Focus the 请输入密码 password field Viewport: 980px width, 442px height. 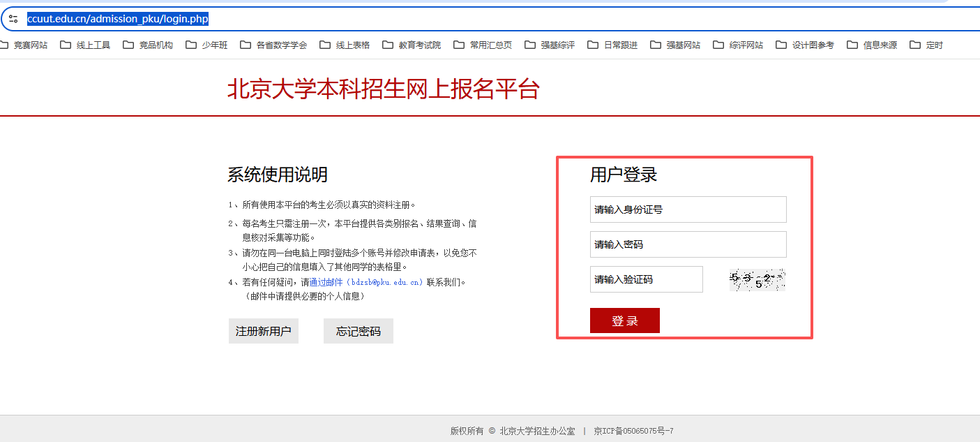coord(688,244)
